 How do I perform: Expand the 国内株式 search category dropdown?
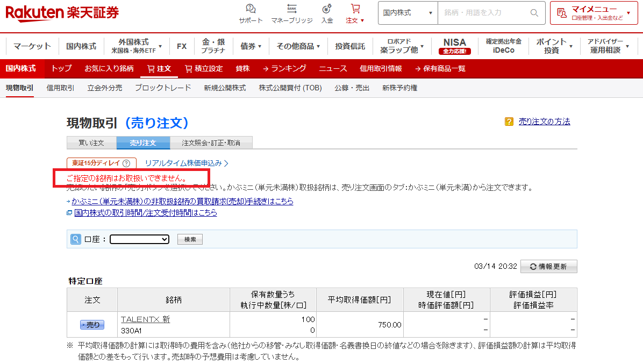(x=408, y=13)
